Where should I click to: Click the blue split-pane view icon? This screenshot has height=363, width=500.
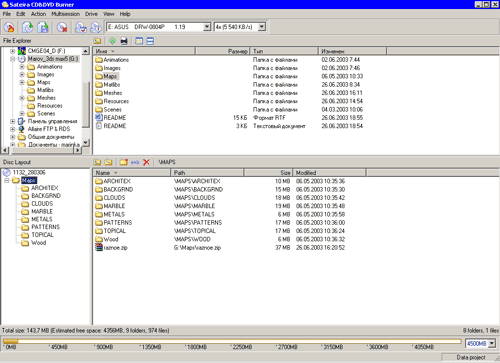(150, 41)
